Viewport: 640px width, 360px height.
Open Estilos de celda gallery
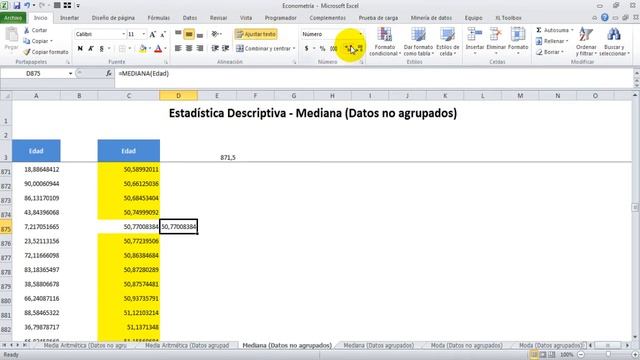click(448, 42)
